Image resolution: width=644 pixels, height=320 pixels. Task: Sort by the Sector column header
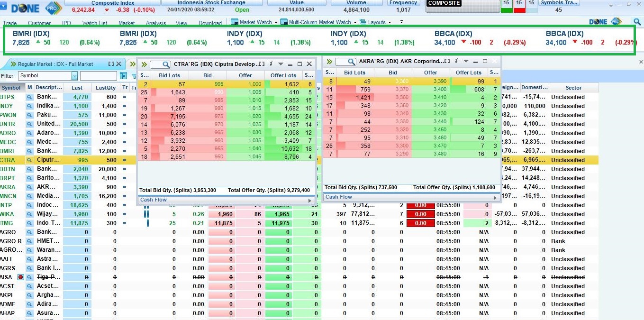[x=573, y=88]
